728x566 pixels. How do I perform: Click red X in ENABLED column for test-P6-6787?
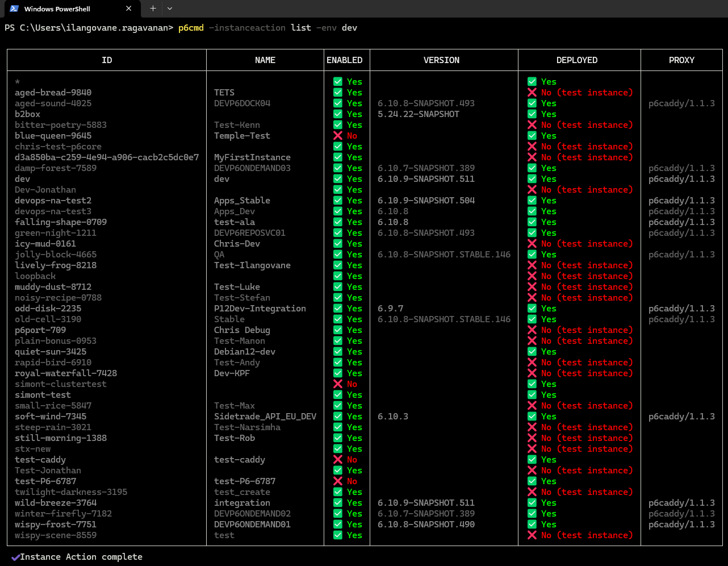338,481
